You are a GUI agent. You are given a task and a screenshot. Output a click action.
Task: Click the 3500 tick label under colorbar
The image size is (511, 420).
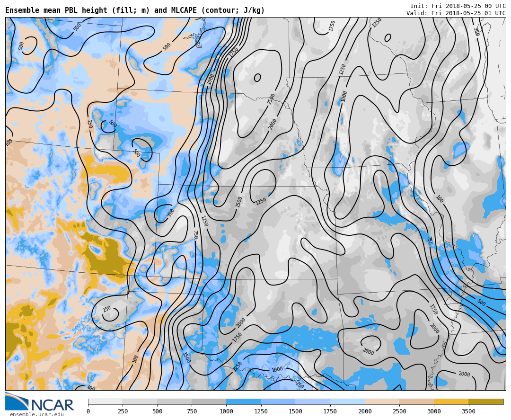pos(468,411)
